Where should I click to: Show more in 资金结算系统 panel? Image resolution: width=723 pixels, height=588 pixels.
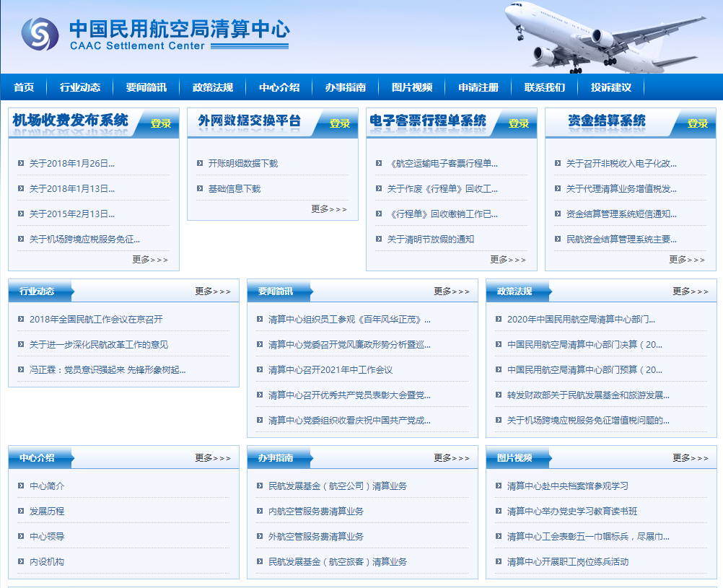[687, 260]
